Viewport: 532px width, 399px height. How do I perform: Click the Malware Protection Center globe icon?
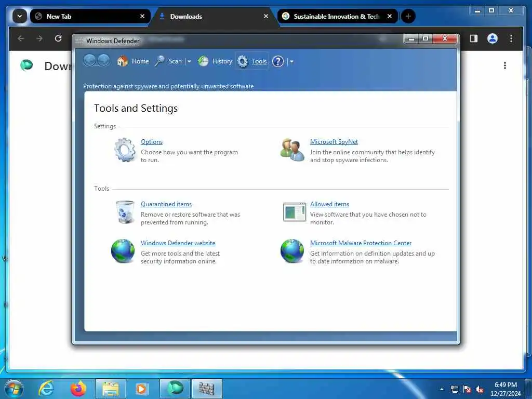point(292,251)
